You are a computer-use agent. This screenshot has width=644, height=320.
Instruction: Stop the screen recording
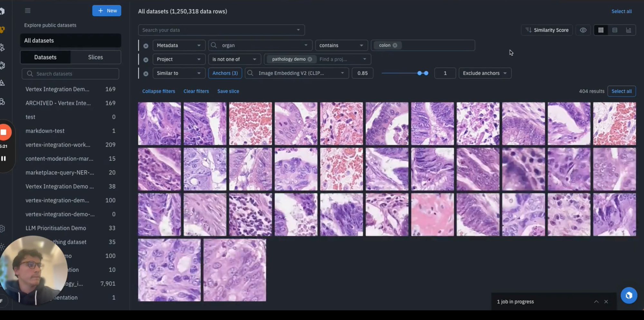pos(4,132)
